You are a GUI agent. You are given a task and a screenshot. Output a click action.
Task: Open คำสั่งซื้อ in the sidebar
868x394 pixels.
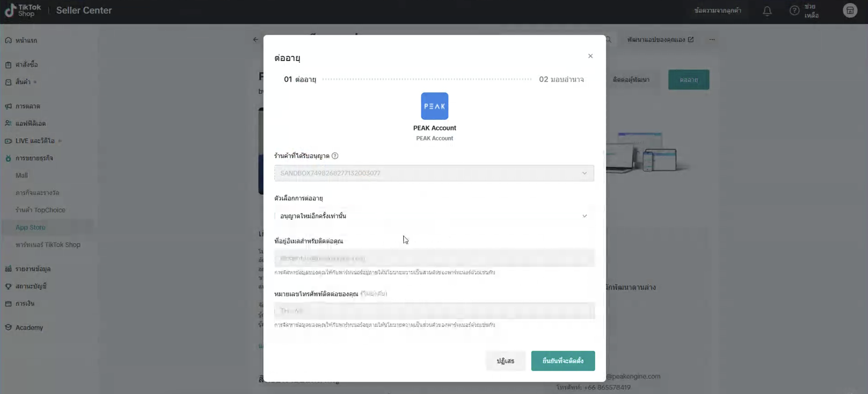point(27,65)
